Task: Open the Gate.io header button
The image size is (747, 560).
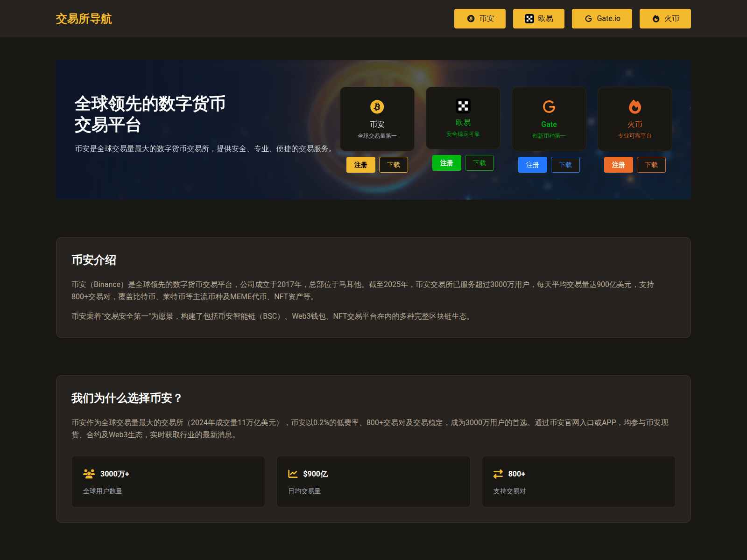Action: (x=602, y=19)
